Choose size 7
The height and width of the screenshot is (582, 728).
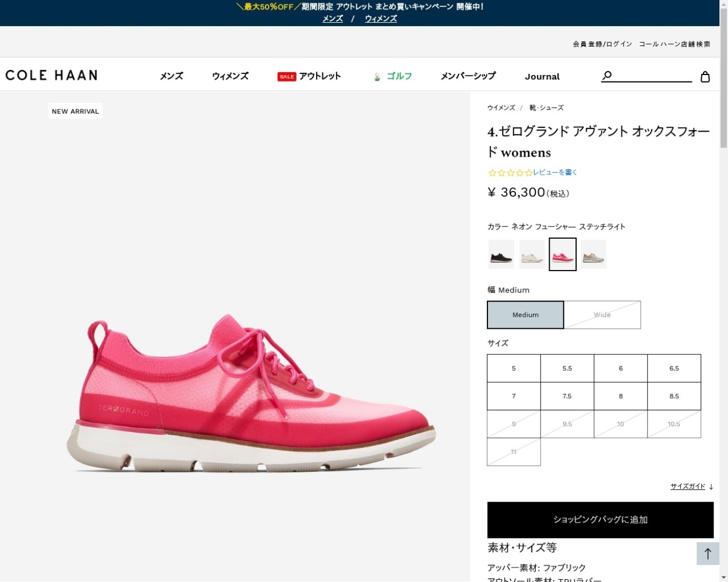coord(514,396)
